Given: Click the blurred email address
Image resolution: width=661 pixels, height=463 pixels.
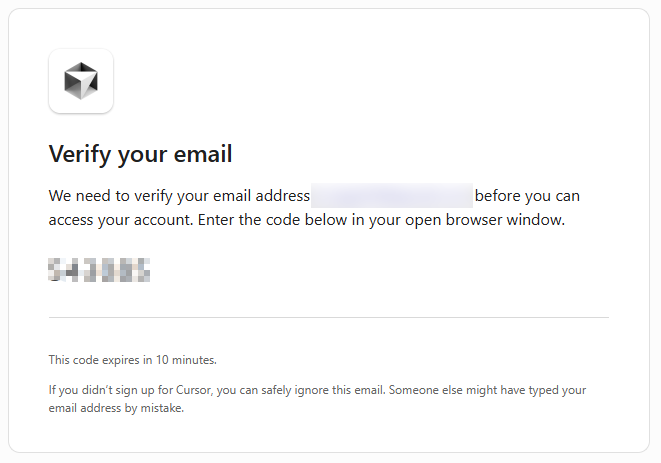Looking at the screenshot, I should (392, 196).
